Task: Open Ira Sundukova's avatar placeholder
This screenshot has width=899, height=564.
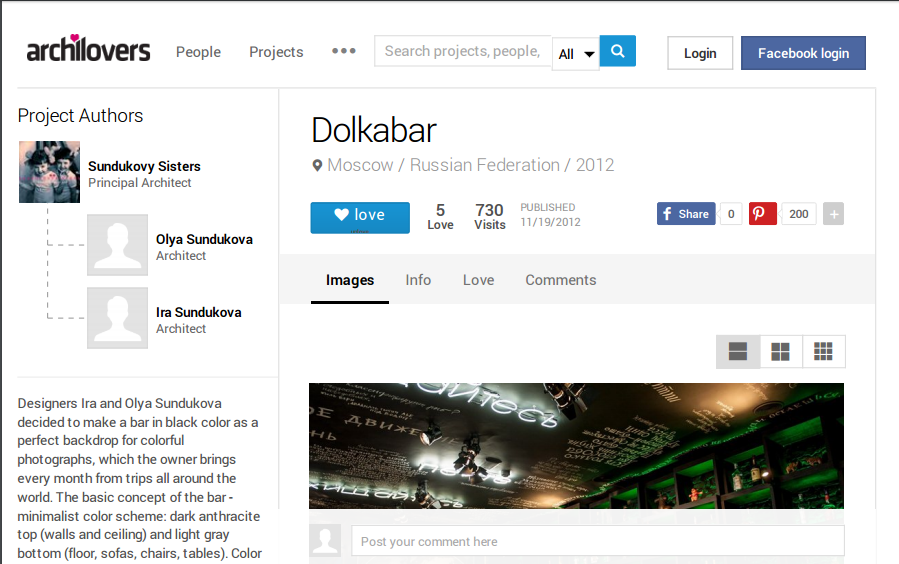Action: [118, 318]
